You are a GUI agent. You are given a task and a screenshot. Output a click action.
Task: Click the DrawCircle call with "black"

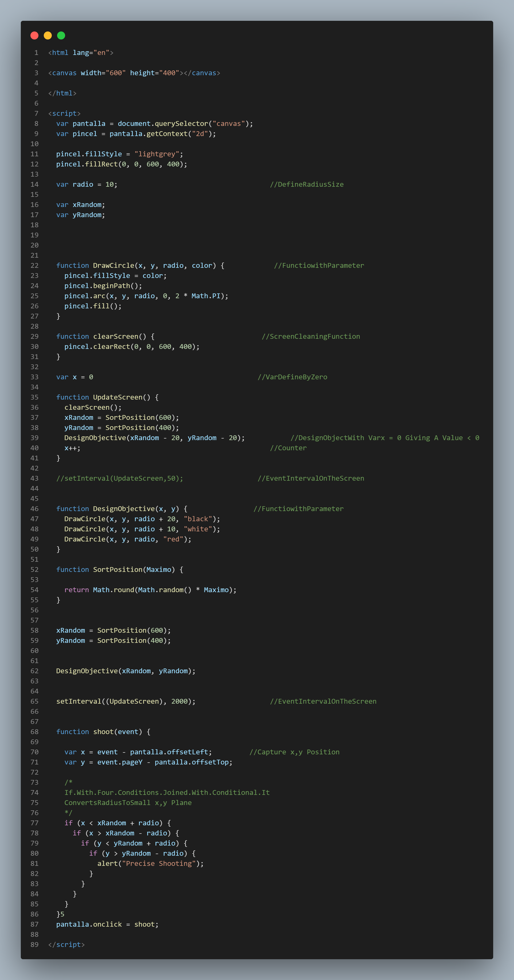tap(142, 519)
